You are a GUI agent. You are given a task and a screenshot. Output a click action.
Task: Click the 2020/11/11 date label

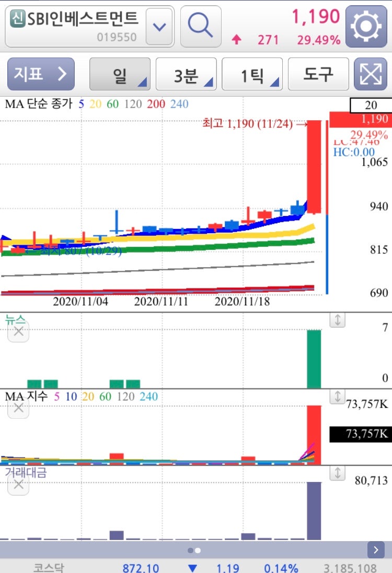[x=161, y=302]
